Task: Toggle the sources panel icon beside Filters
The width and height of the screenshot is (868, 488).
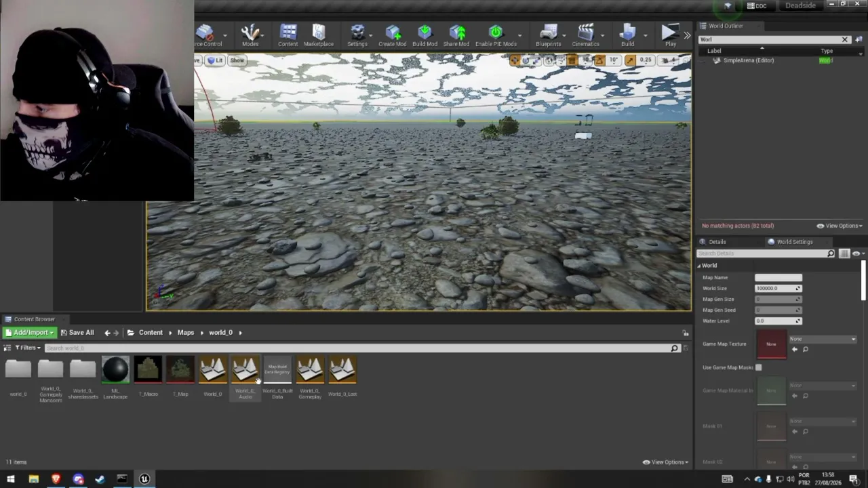Action: pos(7,348)
